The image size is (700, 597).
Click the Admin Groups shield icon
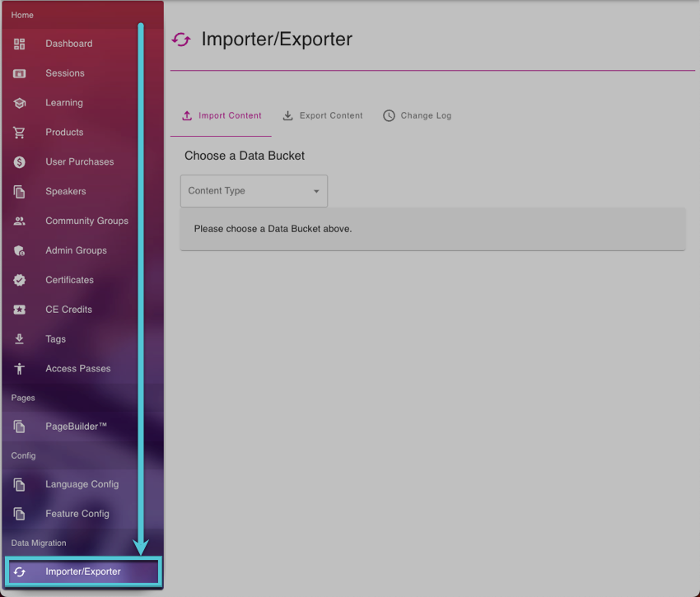point(19,250)
